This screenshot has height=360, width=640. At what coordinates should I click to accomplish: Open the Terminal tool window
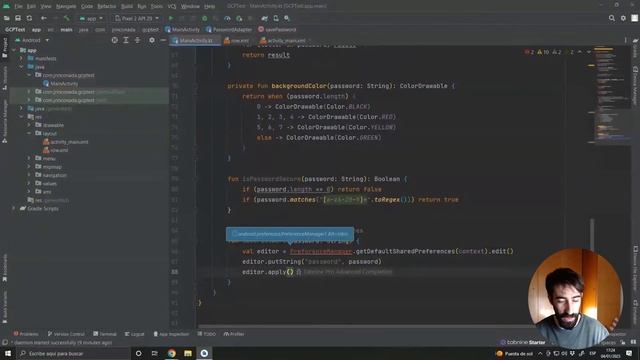(104, 334)
